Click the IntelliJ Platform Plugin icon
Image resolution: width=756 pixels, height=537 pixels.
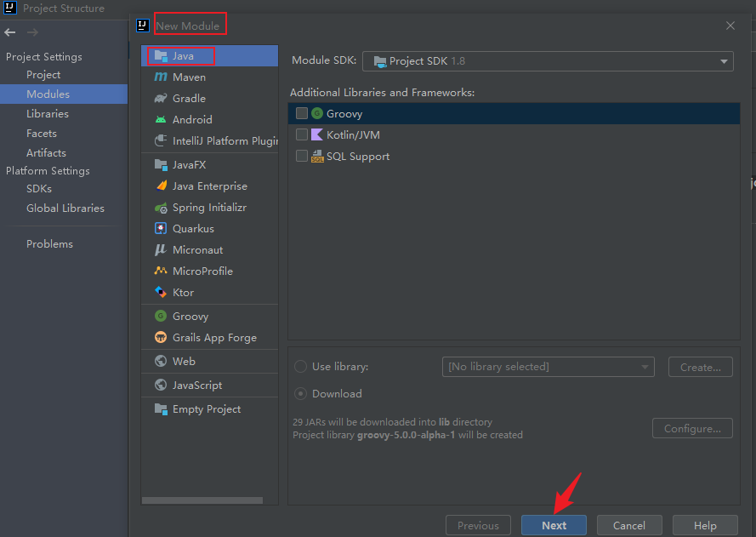coord(161,141)
